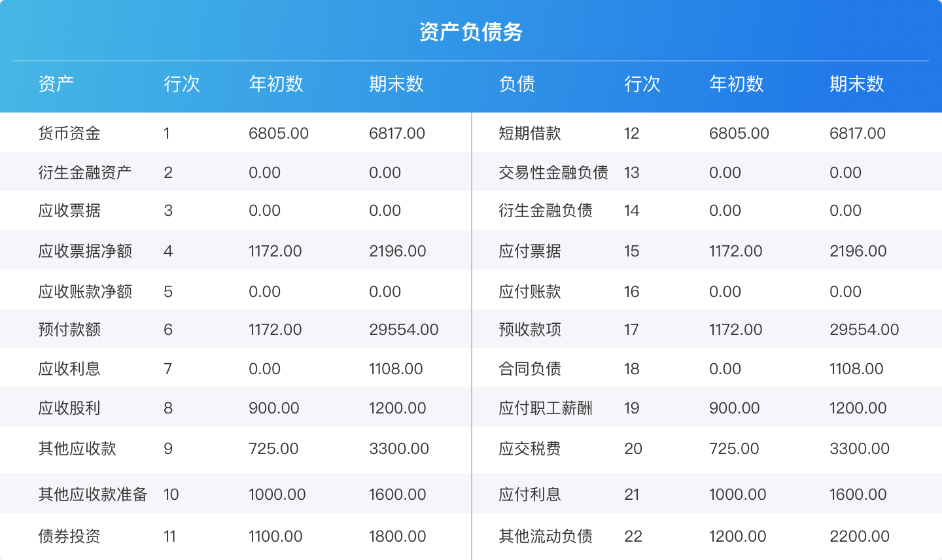Click row number 22 beside 其他流动负债
The image size is (942, 560).
633,536
